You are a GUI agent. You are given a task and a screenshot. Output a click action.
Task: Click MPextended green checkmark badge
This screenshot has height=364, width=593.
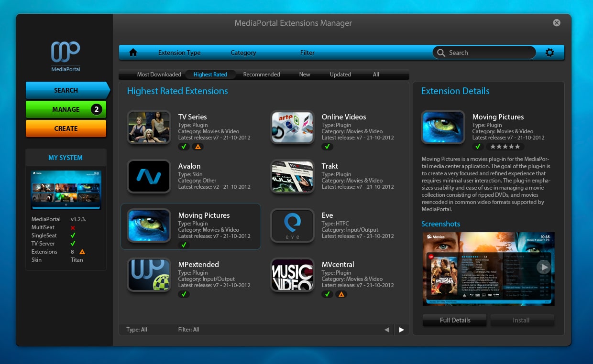(x=184, y=294)
